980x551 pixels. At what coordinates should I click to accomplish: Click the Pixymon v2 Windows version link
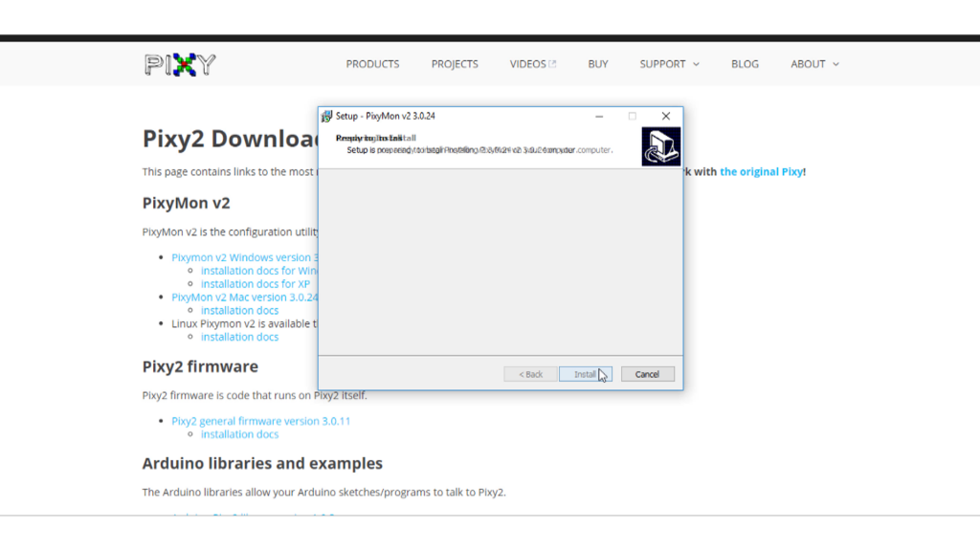click(x=244, y=257)
